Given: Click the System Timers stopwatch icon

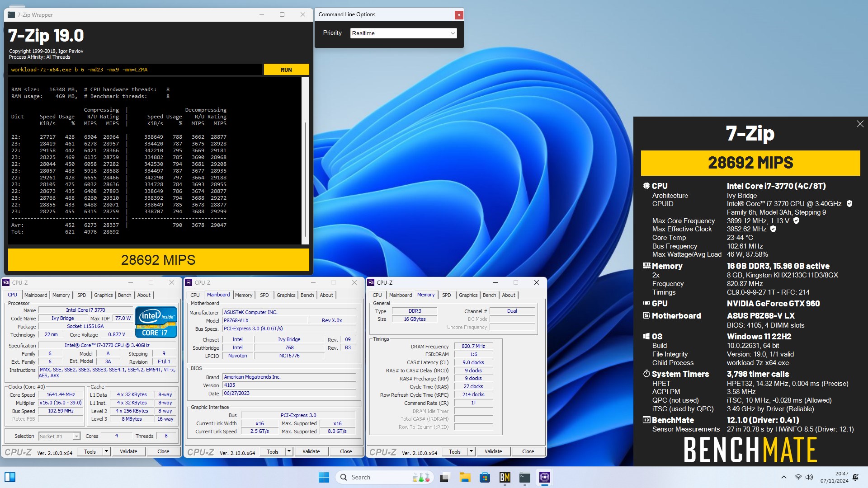Looking at the screenshot, I should coord(646,374).
